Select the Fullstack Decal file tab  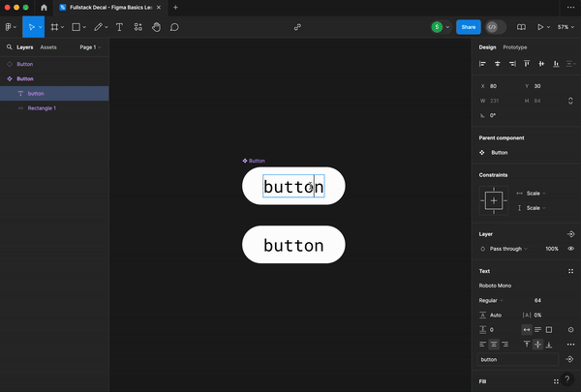[110, 8]
